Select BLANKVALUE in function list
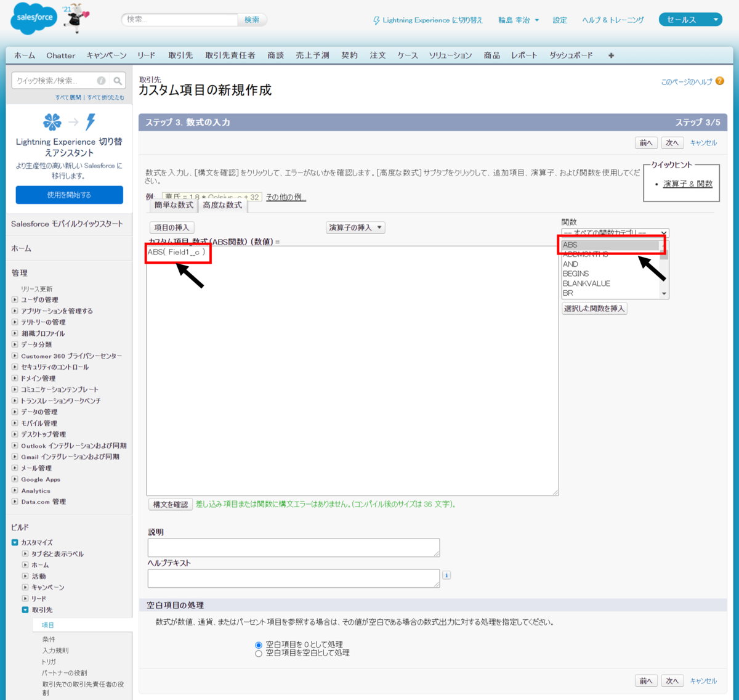 (x=610, y=283)
